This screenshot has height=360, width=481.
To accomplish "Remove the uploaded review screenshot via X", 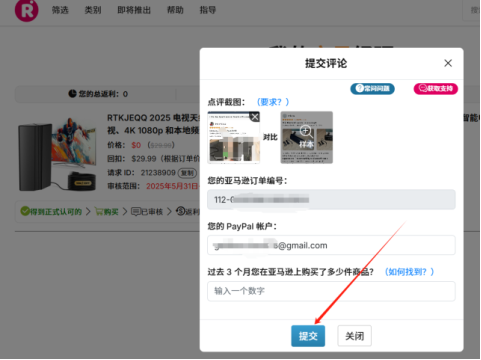I will (255, 117).
